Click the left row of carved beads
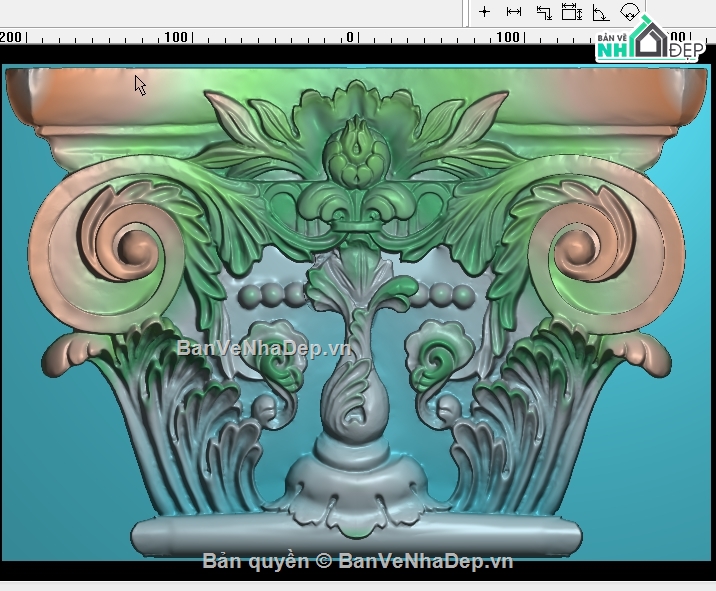The image size is (716, 591). [x=272, y=295]
